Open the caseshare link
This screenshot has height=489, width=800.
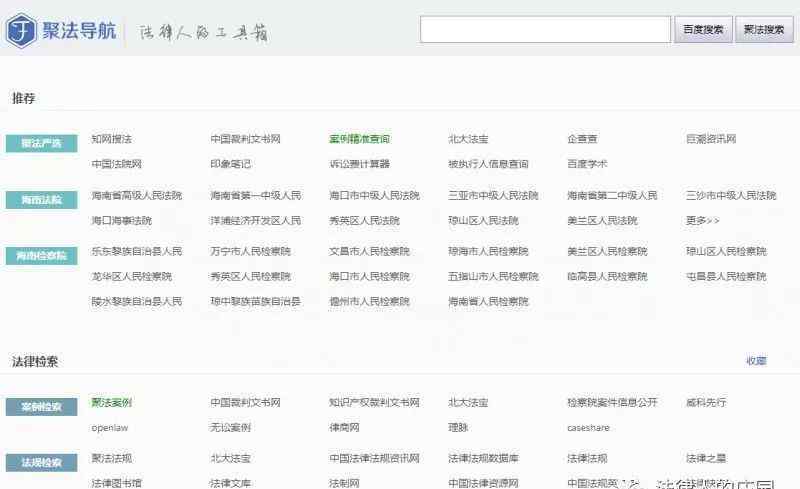[x=588, y=428]
